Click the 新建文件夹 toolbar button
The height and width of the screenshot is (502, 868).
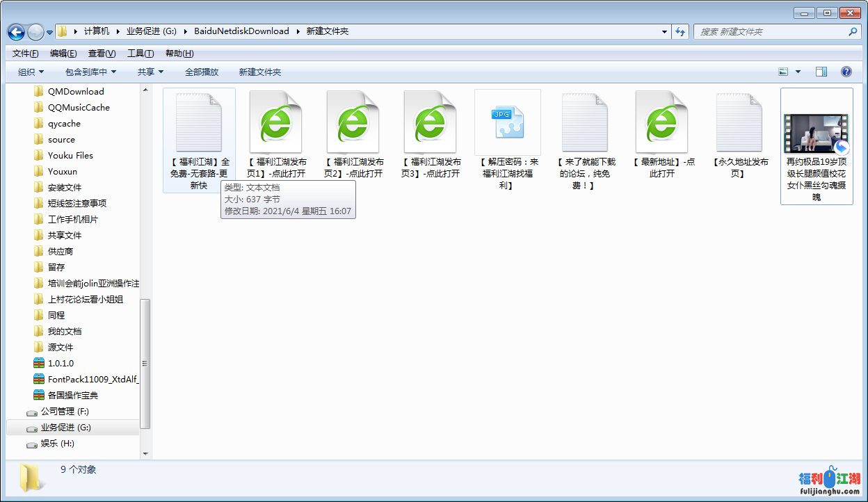click(259, 72)
